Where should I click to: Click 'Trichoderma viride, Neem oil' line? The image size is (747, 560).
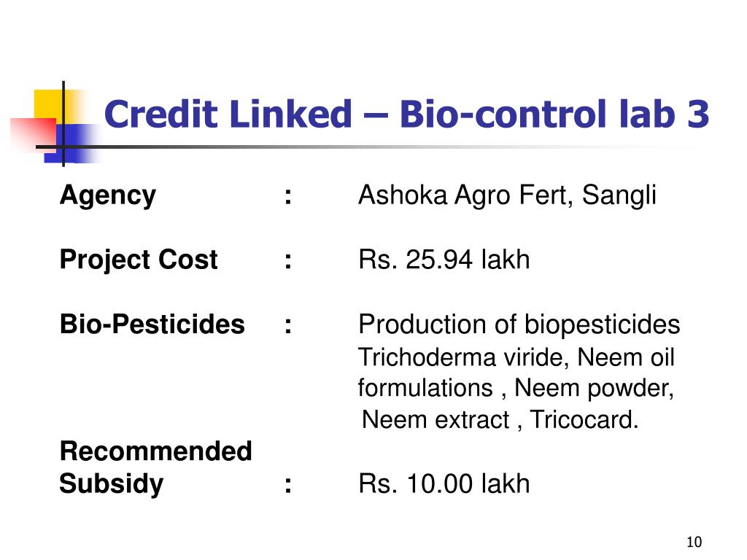(516, 357)
